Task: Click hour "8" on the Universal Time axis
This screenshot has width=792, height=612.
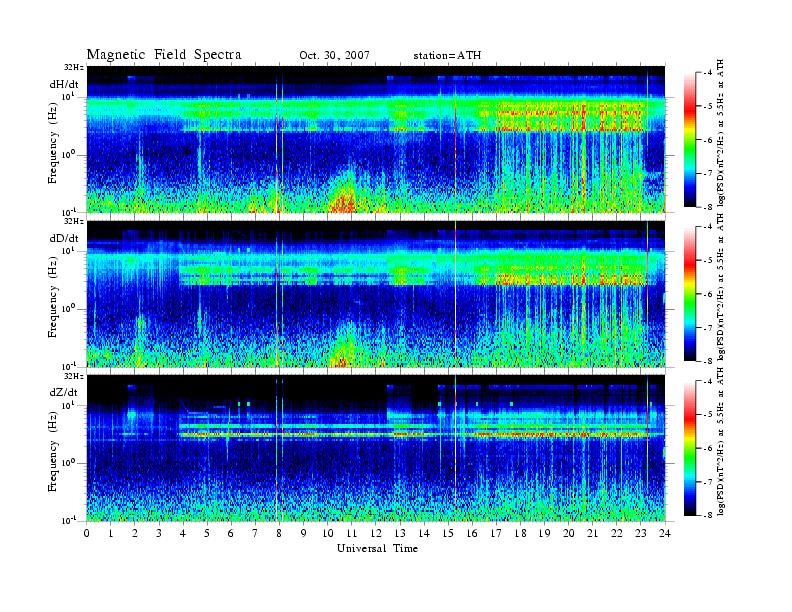Action: 279,534
